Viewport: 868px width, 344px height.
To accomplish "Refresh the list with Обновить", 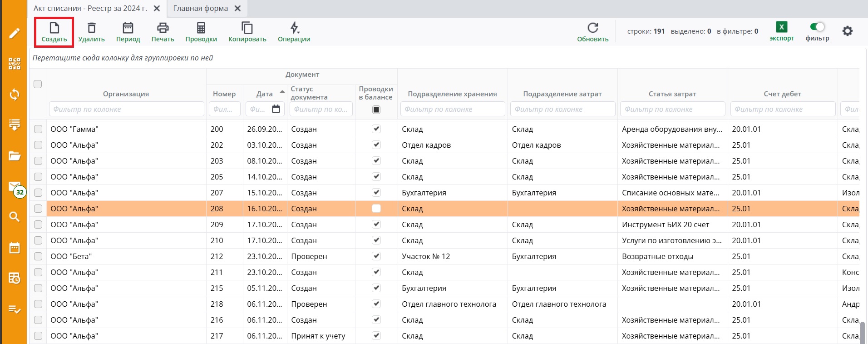I will (x=592, y=28).
